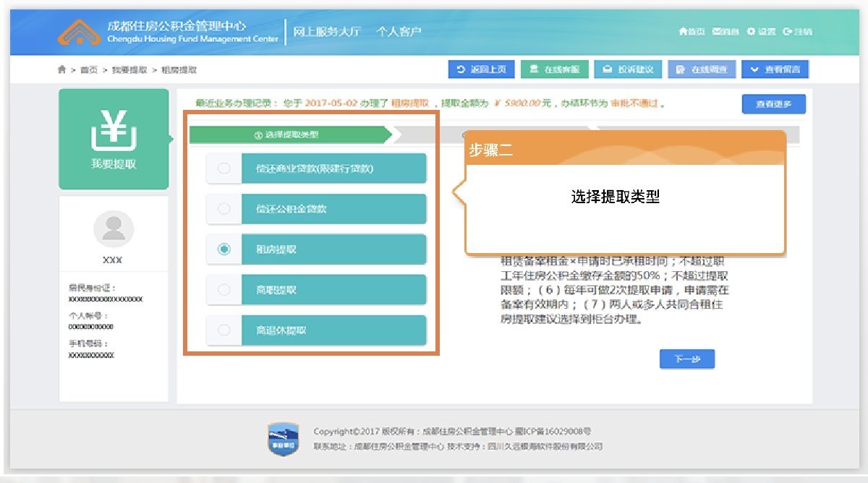This screenshot has height=483, width=868.
Task: Click the blue shield emblem in the footer
Action: pyautogui.click(x=282, y=435)
